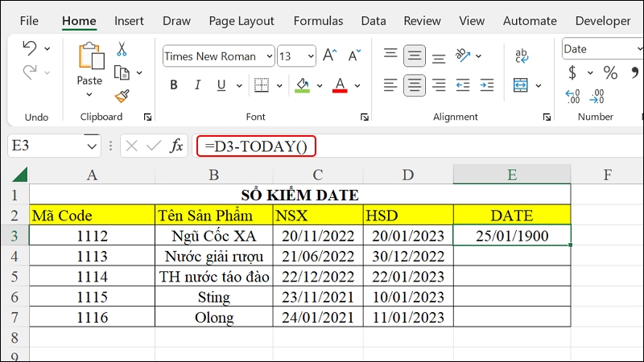The image size is (644, 362).
Task: Click the cell showing 25/01/1900
Action: coord(512,236)
